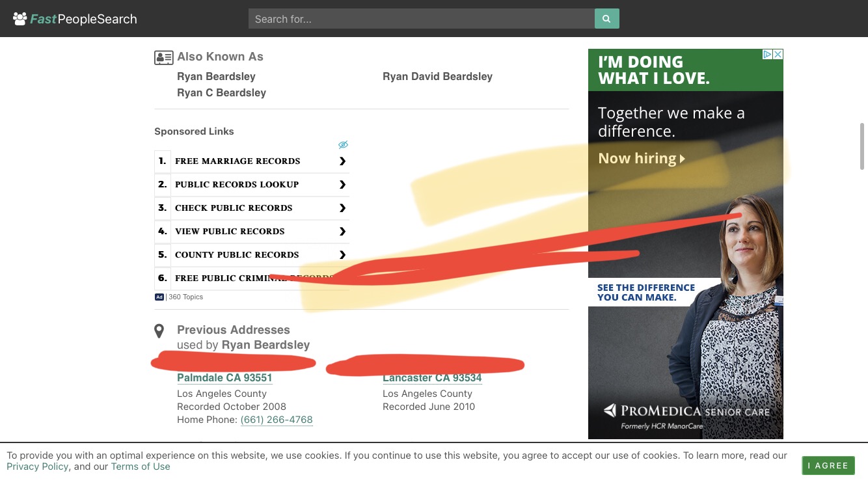Click the 360 Topics label
Image resolution: width=868 pixels, height=488 pixels.
pyautogui.click(x=185, y=297)
